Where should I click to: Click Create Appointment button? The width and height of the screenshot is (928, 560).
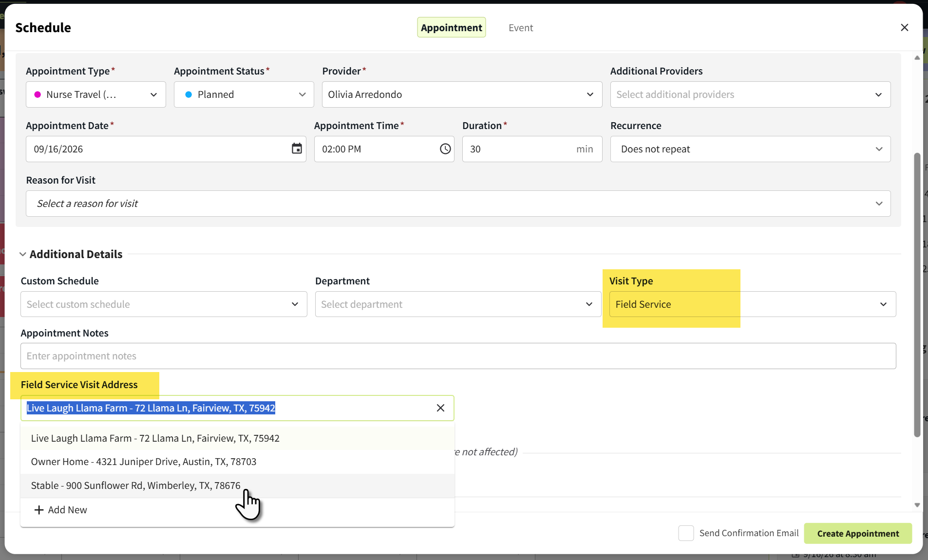pos(858,533)
